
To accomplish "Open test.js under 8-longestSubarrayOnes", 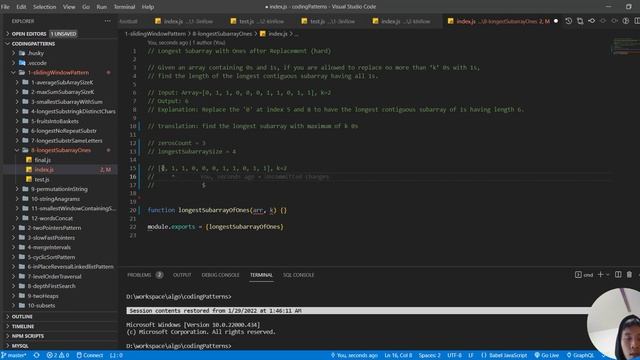I will pos(42,179).
